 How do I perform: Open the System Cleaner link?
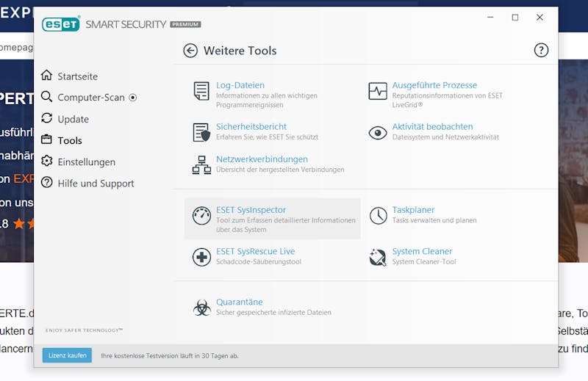coord(422,251)
